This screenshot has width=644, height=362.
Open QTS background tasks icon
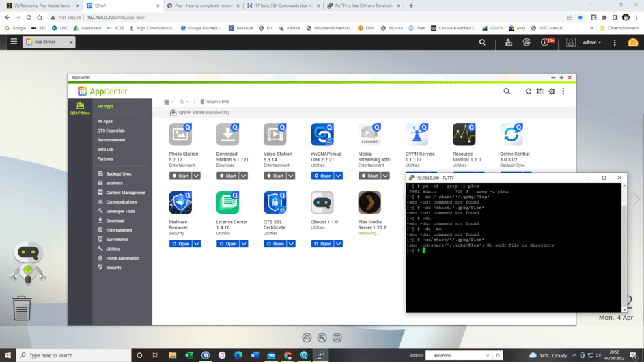[x=509, y=42]
